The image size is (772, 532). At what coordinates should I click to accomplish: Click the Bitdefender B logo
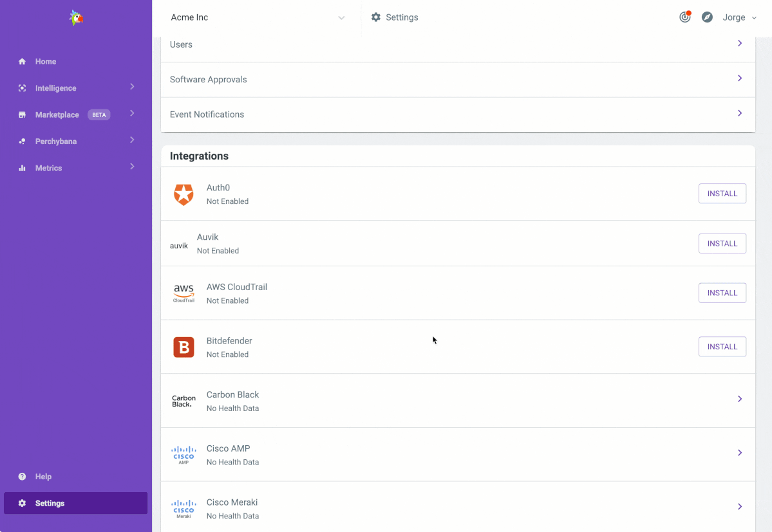point(184,347)
